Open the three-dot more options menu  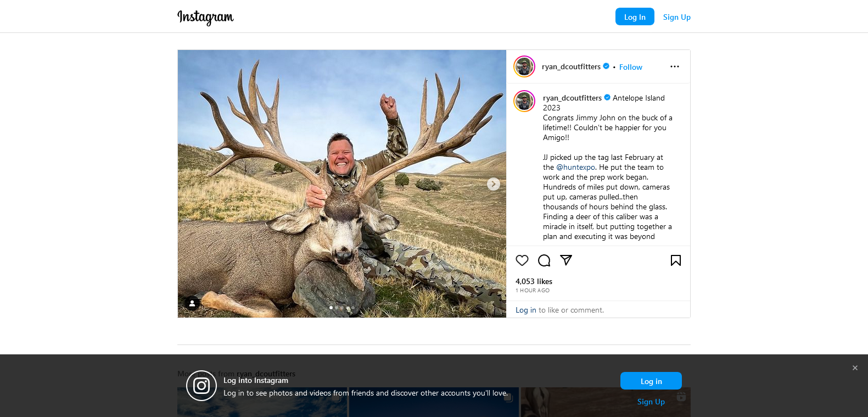pos(675,66)
